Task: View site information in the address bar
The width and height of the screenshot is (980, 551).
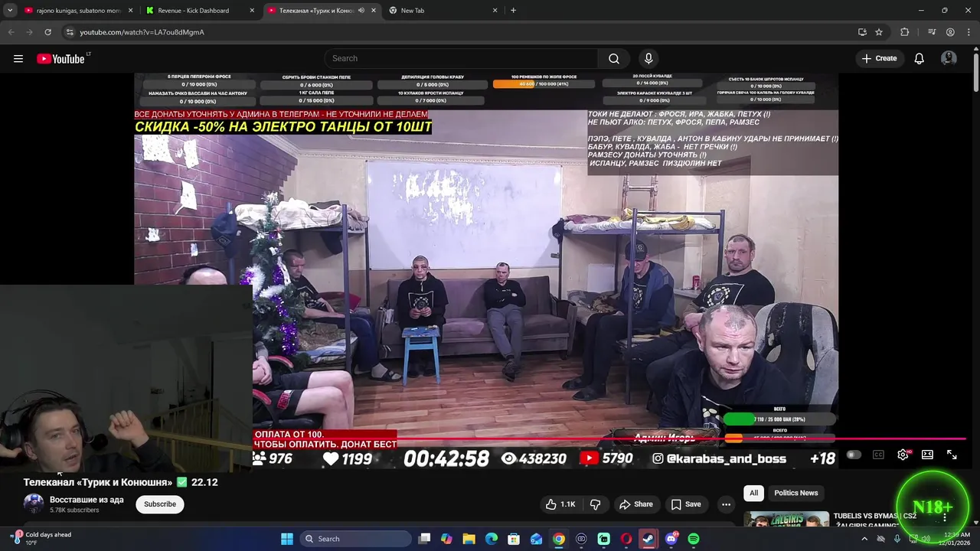Action: point(70,32)
